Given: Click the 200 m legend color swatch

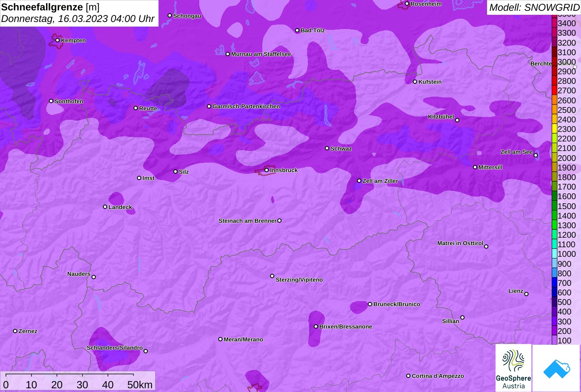Looking at the screenshot, I should (x=554, y=331).
